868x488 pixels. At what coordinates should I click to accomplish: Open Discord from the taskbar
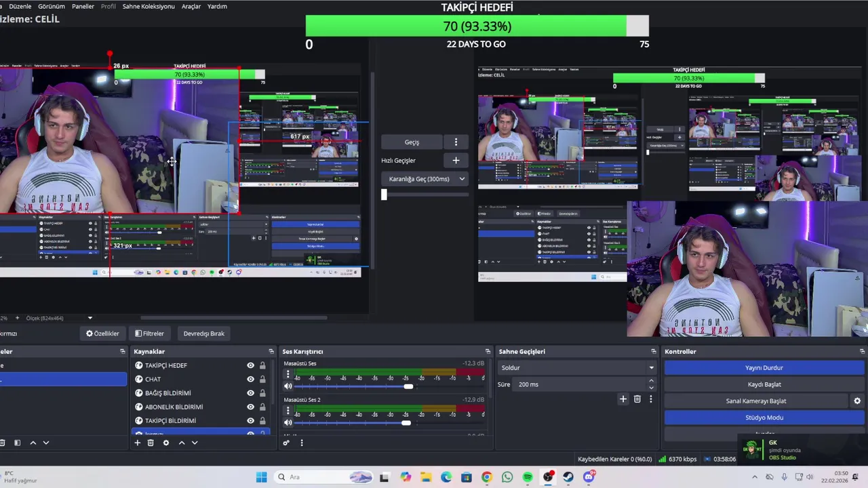pyautogui.click(x=589, y=477)
